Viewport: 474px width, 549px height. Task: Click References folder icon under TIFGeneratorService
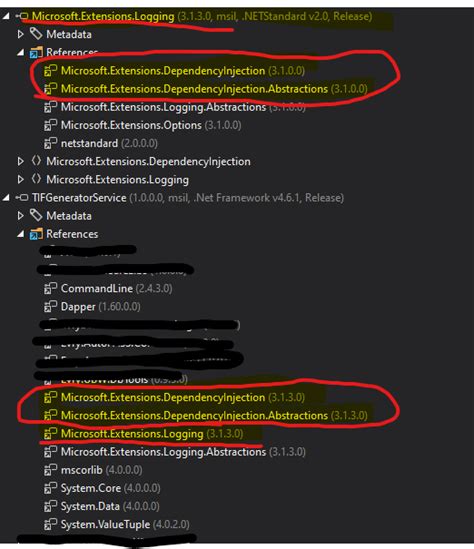tap(36, 234)
